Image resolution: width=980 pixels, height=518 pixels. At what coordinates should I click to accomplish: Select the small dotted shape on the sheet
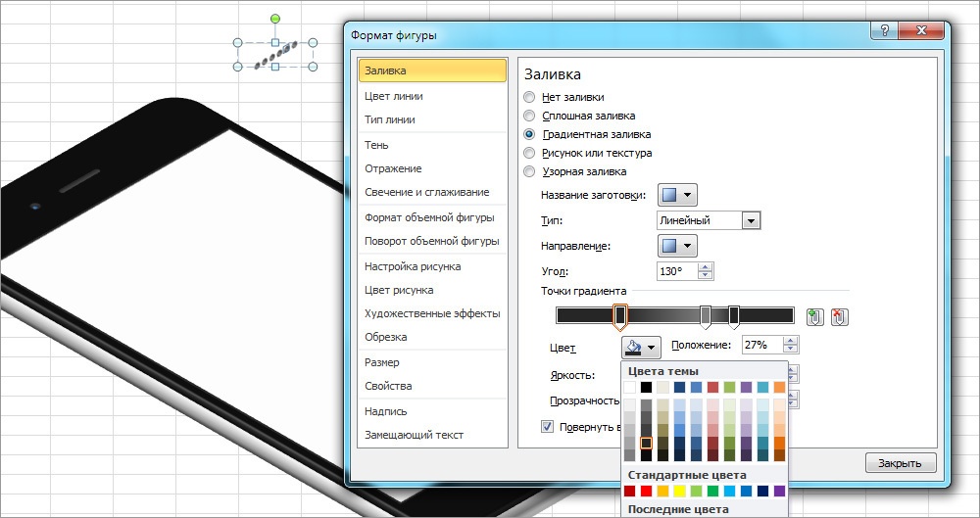pyautogui.click(x=275, y=55)
